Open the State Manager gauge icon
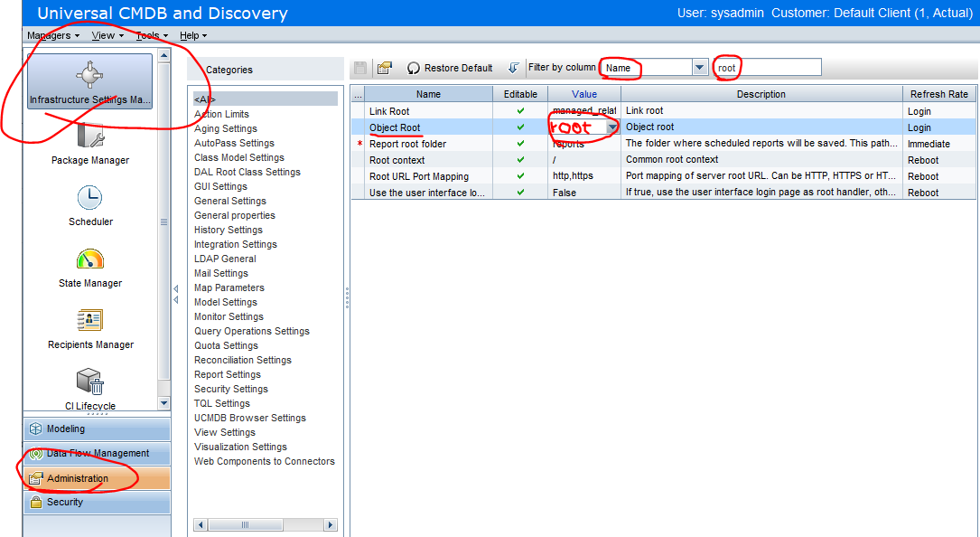This screenshot has width=980, height=537. [x=90, y=259]
